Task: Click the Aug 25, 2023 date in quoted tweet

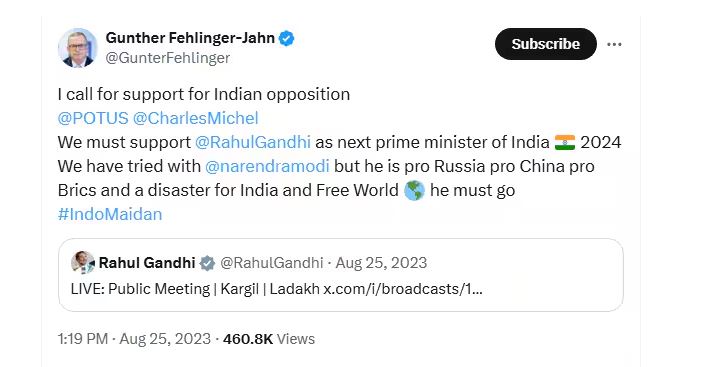Action: [x=381, y=263]
